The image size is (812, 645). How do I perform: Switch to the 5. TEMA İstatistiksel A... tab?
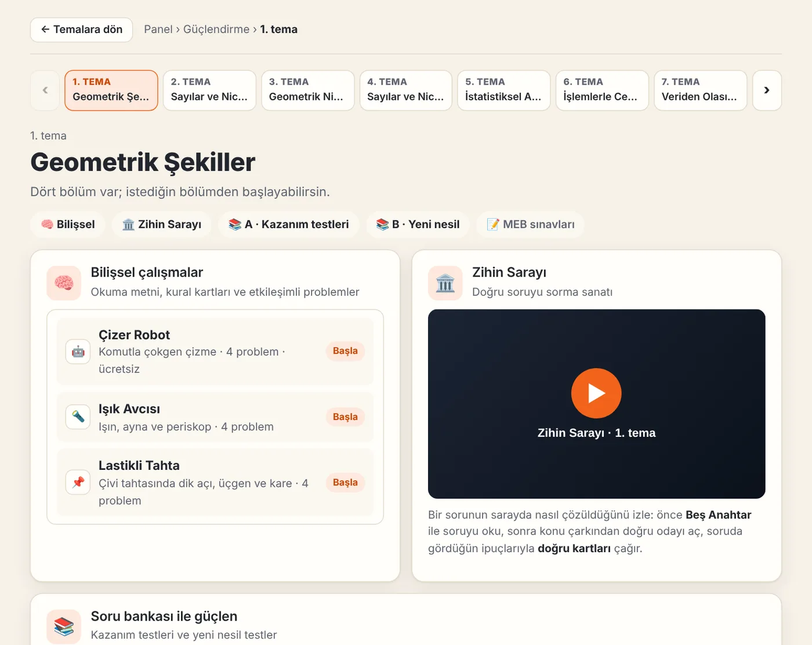point(504,90)
